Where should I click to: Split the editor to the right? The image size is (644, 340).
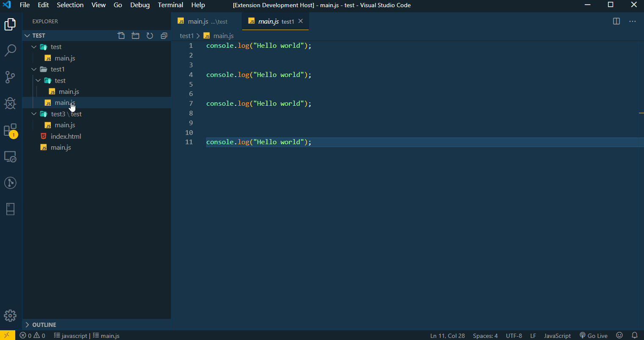[616, 21]
